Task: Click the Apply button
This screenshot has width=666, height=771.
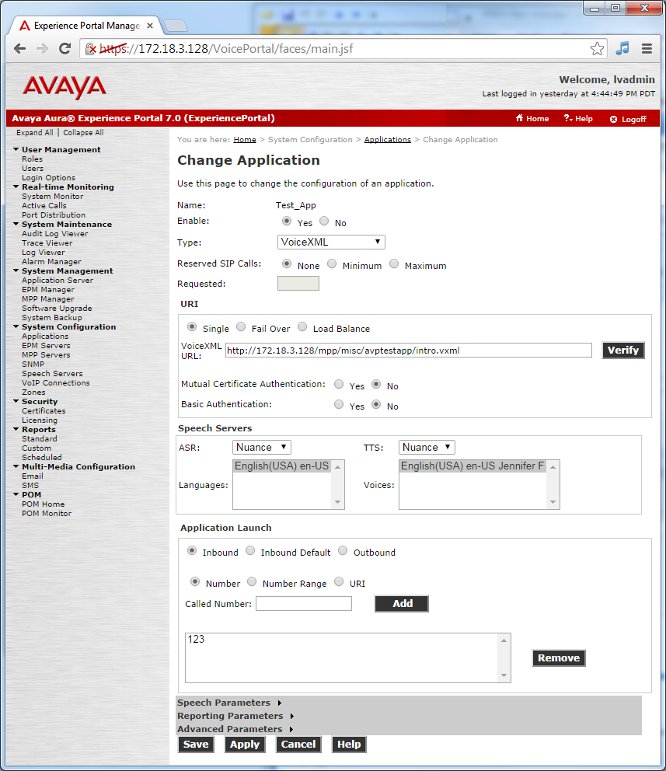Action: 244,744
